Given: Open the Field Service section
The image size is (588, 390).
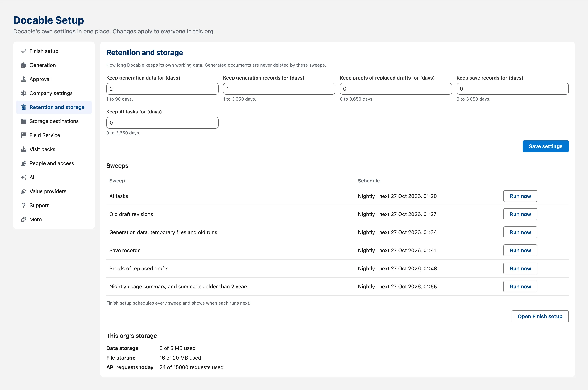Looking at the screenshot, I should click(x=54, y=135).
